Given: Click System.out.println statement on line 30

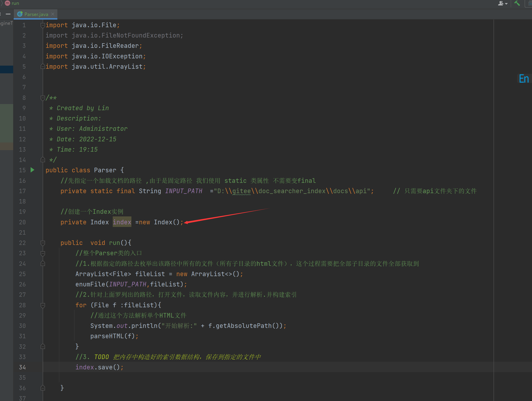Looking at the screenshot, I should click(188, 326).
